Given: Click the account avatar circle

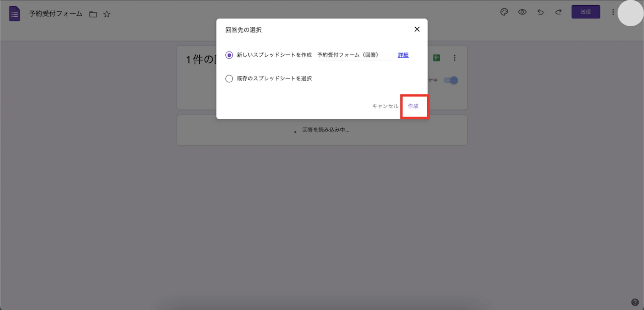Looking at the screenshot, I should click(630, 13).
